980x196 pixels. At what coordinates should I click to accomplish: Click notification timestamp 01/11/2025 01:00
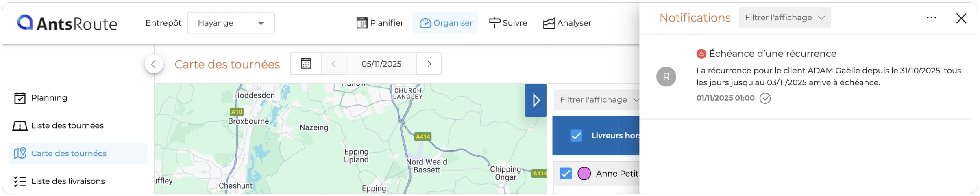[725, 98]
